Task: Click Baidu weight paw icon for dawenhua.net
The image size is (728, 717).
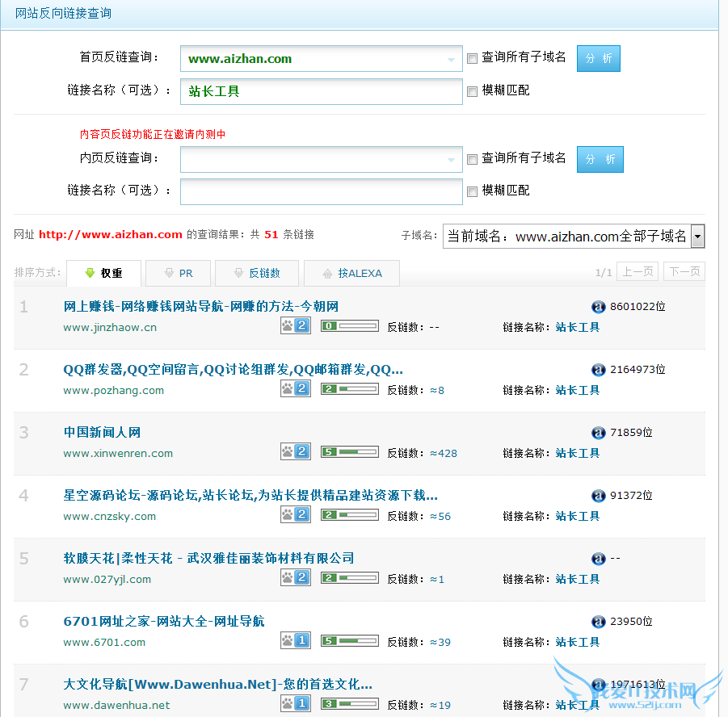Action: [x=295, y=703]
